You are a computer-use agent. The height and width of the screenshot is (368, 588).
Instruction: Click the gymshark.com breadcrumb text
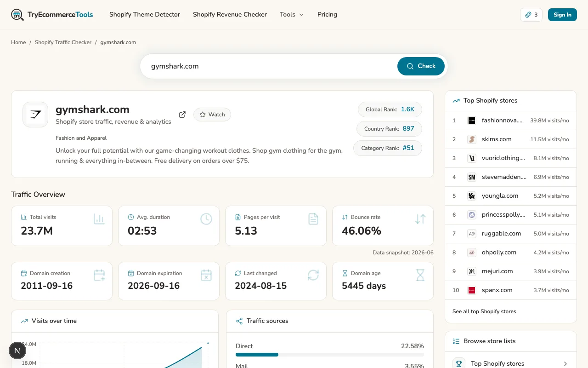[x=118, y=42]
